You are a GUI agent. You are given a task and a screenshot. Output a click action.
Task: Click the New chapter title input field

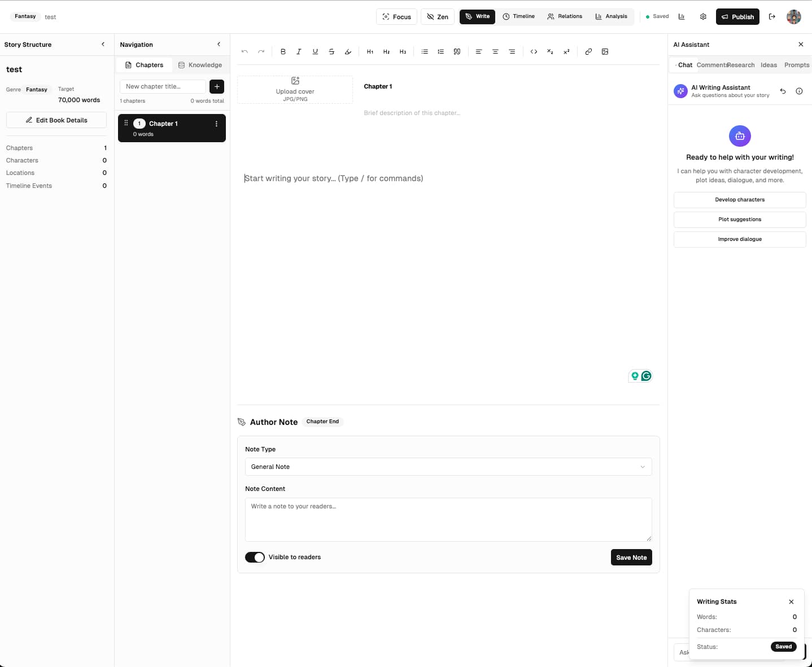pyautogui.click(x=163, y=86)
